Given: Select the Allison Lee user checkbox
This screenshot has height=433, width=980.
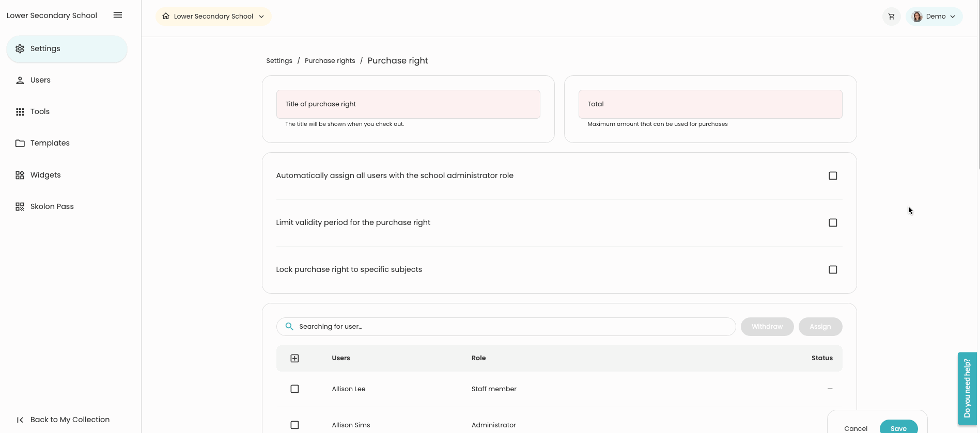Looking at the screenshot, I should [x=294, y=389].
